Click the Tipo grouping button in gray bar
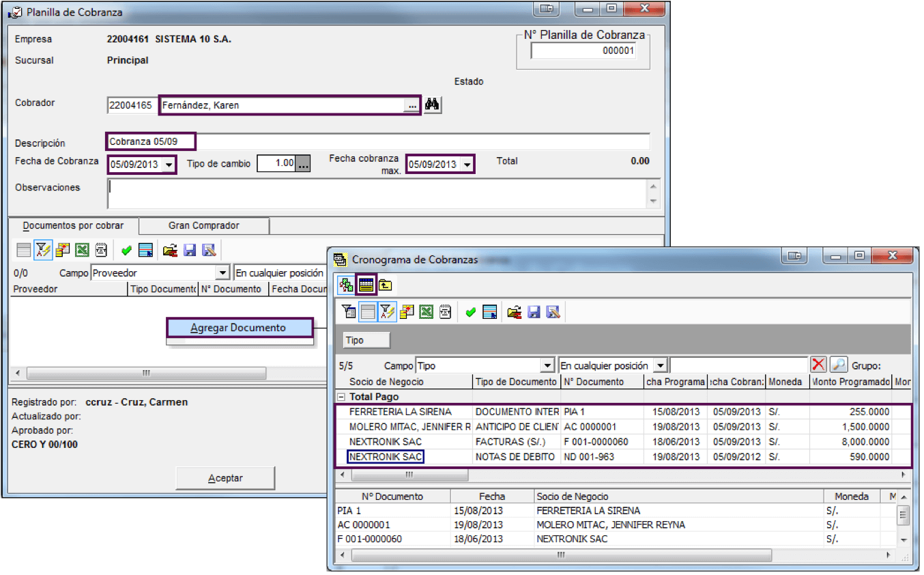924x575 pixels. [366, 340]
